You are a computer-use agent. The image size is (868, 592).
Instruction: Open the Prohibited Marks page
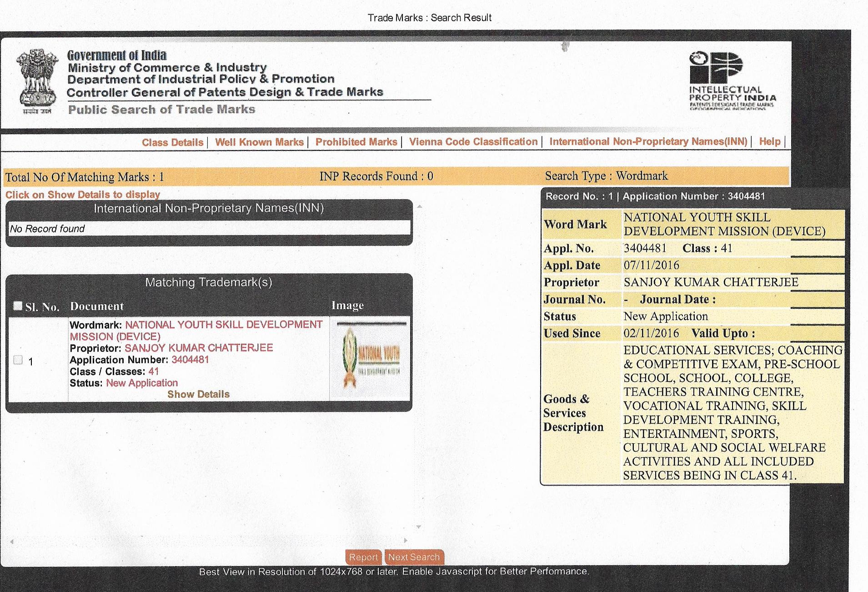coord(356,142)
